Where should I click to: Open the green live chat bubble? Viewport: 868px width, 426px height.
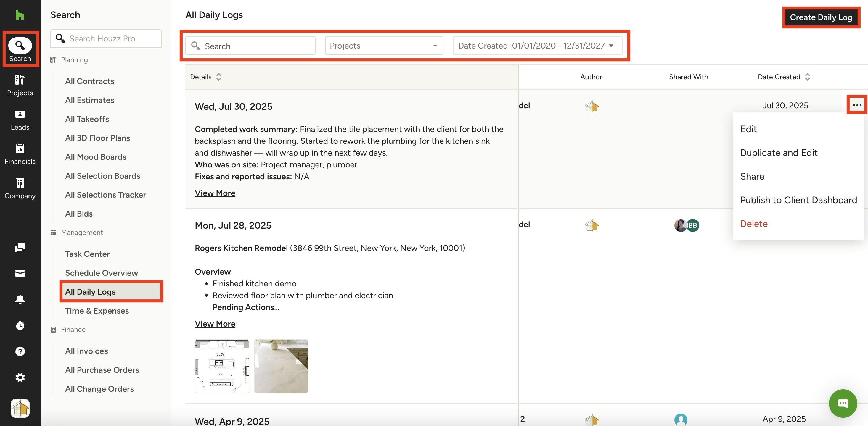(842, 403)
